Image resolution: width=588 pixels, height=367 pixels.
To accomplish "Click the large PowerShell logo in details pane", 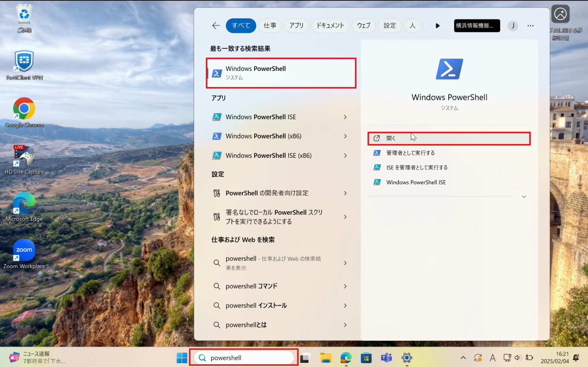I will tap(449, 69).
